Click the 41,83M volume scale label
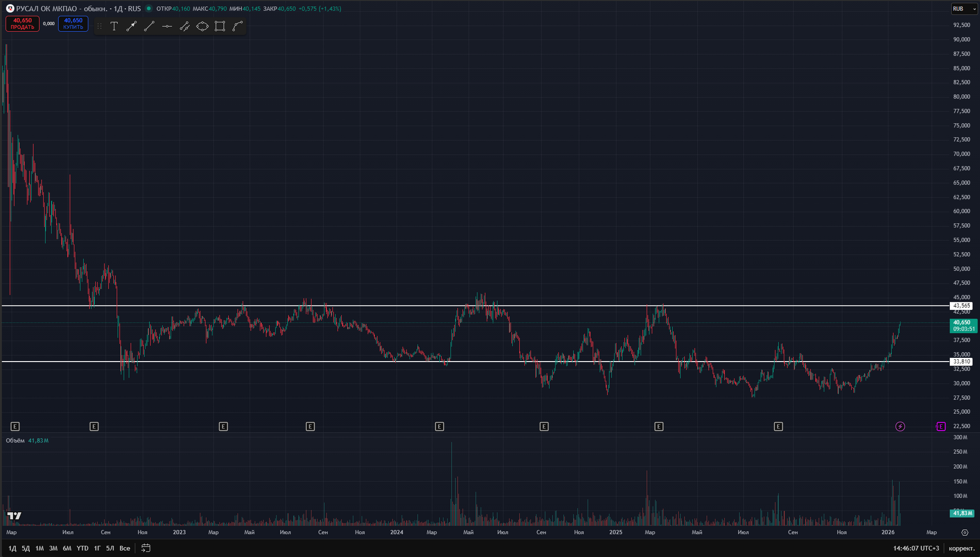Image resolution: width=980 pixels, height=557 pixels. 962,513
